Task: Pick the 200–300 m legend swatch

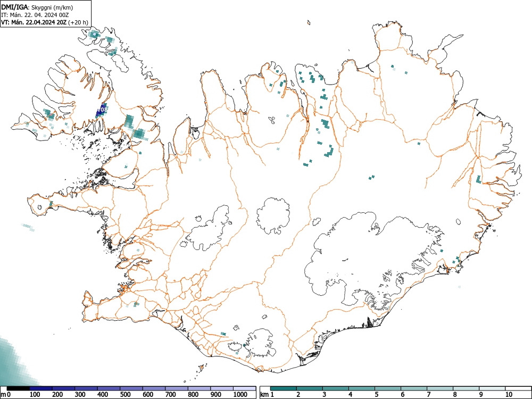Action: tap(63, 388)
